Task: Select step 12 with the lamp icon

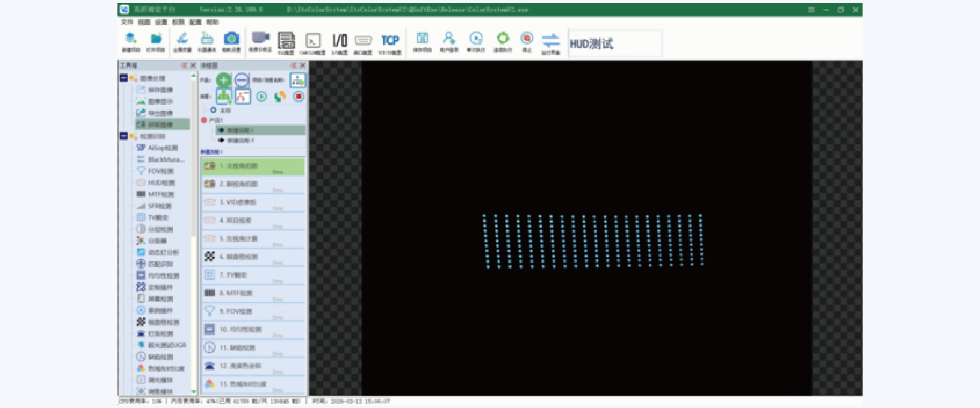Action: (253, 366)
